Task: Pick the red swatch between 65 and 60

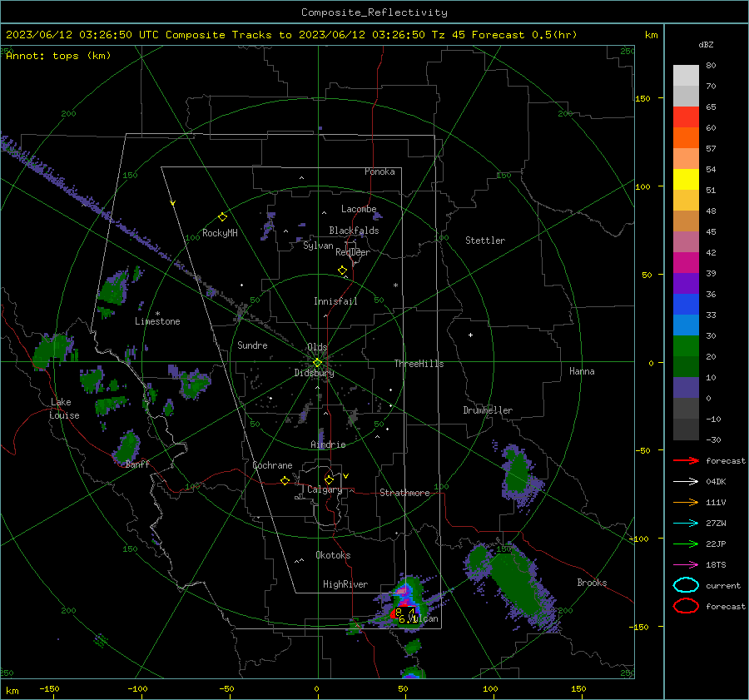Action: click(686, 117)
